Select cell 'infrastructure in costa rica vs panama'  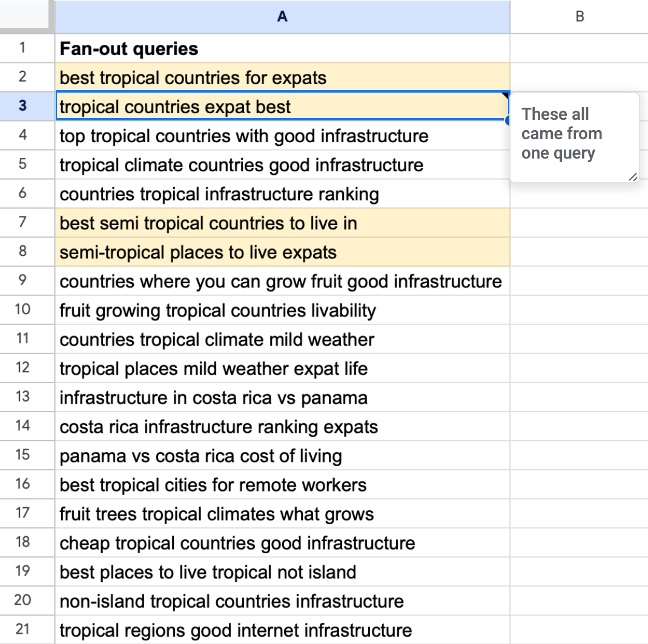(282, 398)
